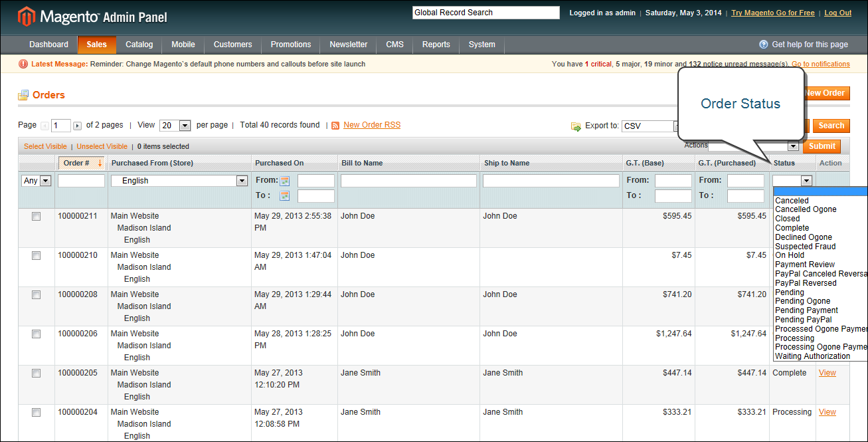Click New Order RSS link

[x=372, y=125]
